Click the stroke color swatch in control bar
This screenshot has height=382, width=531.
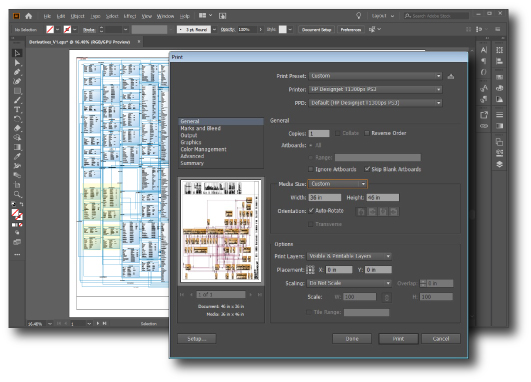point(67,30)
